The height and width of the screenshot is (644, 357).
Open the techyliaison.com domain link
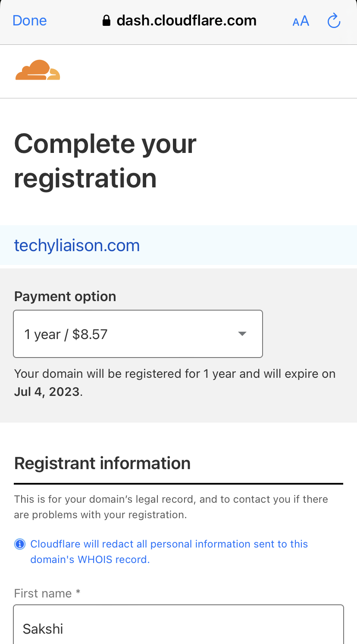[x=77, y=246]
